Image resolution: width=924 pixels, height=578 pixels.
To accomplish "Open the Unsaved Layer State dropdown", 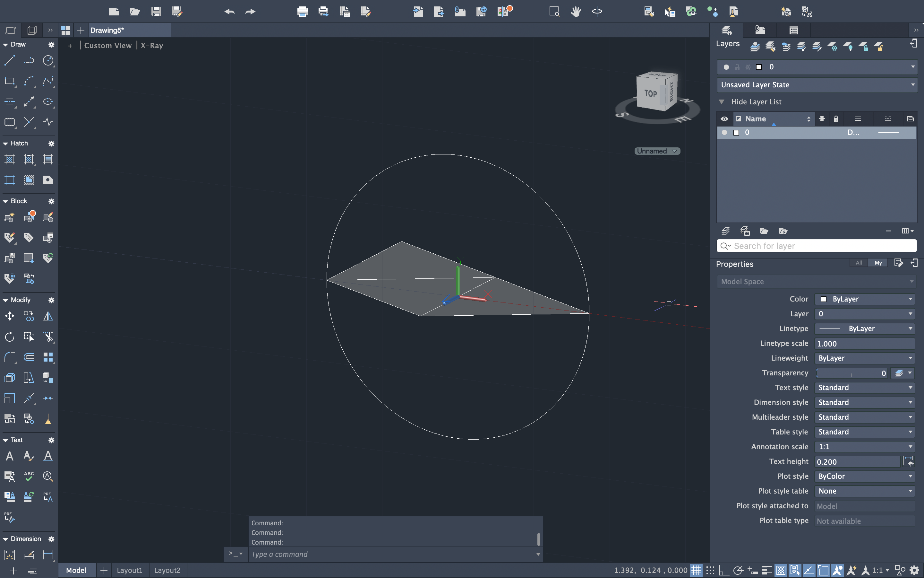I will (x=817, y=85).
